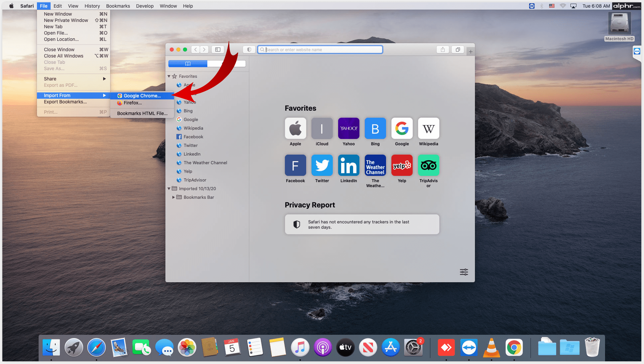Open VLC from the Dock

coord(492,347)
